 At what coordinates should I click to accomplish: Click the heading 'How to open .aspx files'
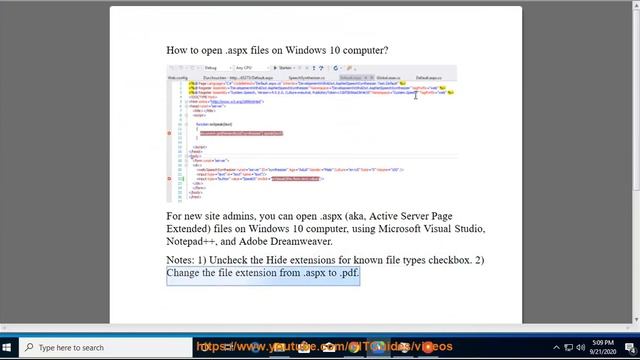pyautogui.click(x=277, y=50)
